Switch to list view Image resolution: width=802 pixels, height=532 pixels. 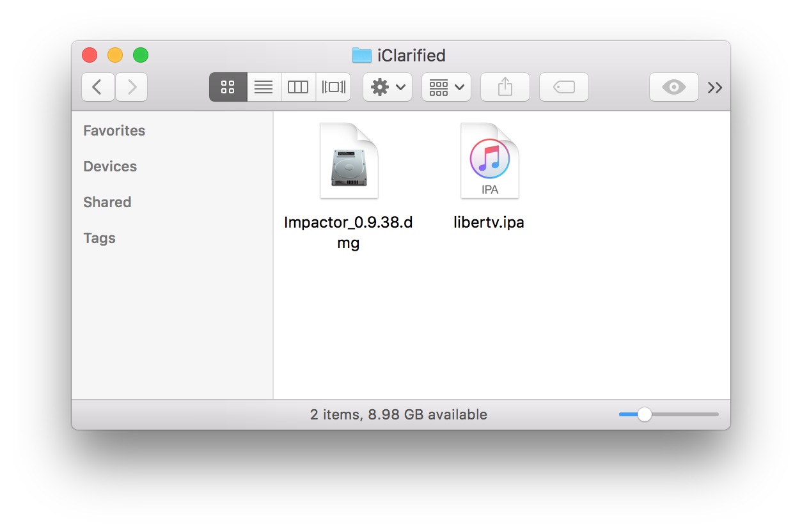coord(263,87)
